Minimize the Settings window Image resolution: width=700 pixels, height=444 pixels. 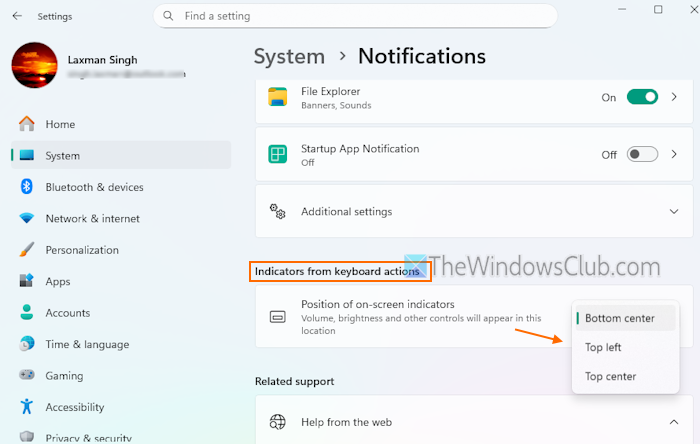click(x=622, y=9)
